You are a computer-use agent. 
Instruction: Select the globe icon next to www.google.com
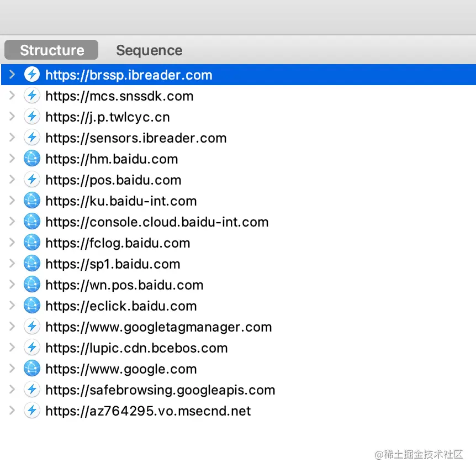click(31, 369)
